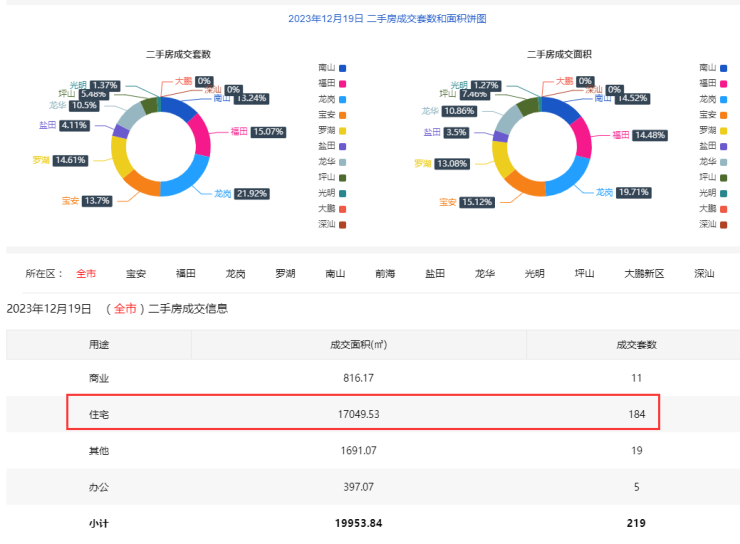Choose the 南山 district filter

point(335,273)
